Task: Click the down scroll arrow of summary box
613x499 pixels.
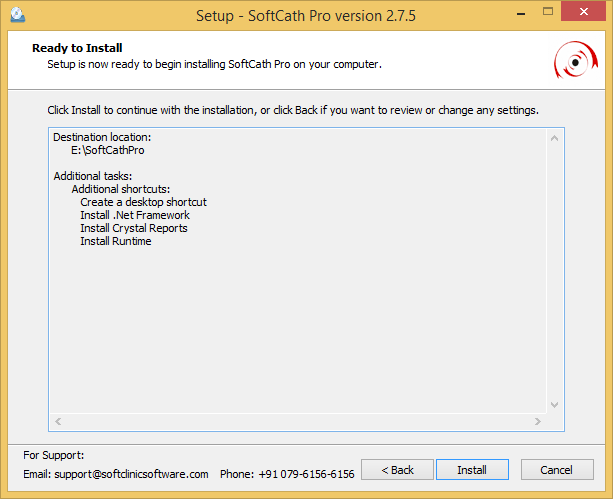Action: click(x=556, y=405)
